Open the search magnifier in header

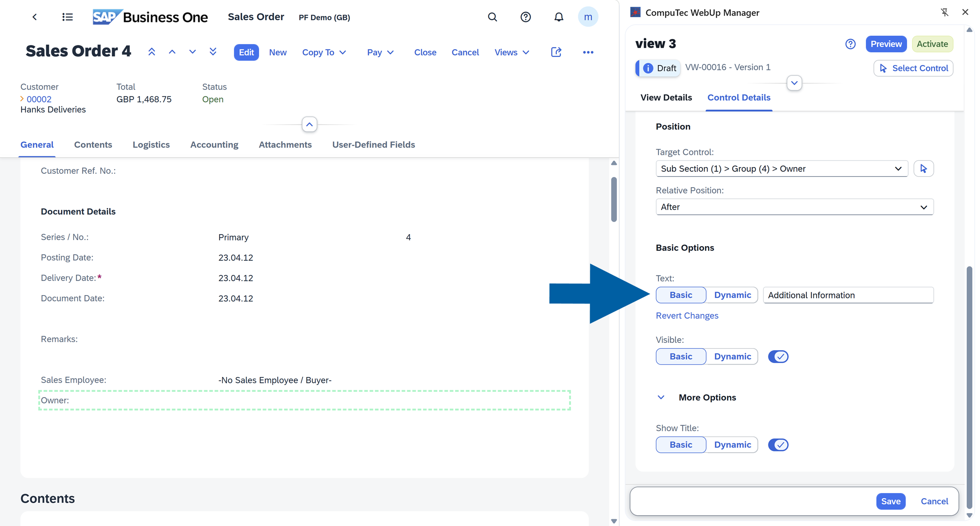pyautogui.click(x=492, y=17)
